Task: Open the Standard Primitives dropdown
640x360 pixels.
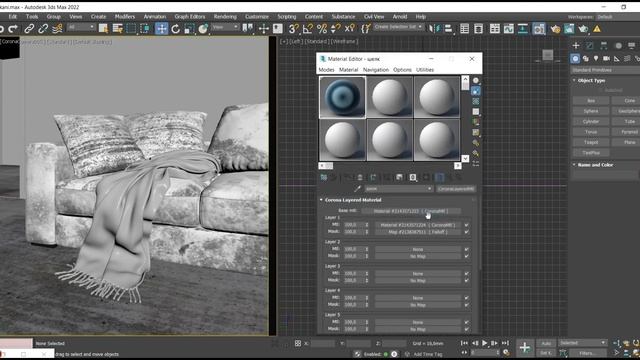Action: click(x=605, y=70)
